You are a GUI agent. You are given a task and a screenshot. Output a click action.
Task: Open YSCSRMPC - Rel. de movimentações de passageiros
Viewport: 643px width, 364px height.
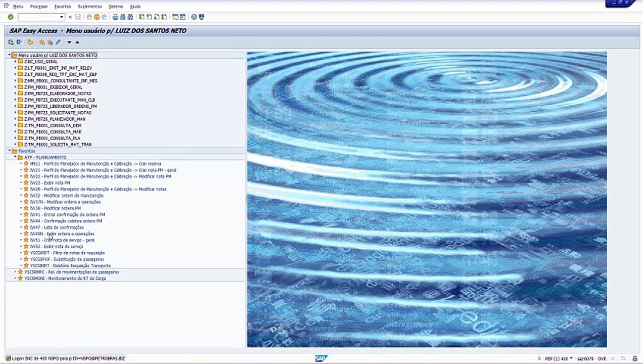point(71,272)
